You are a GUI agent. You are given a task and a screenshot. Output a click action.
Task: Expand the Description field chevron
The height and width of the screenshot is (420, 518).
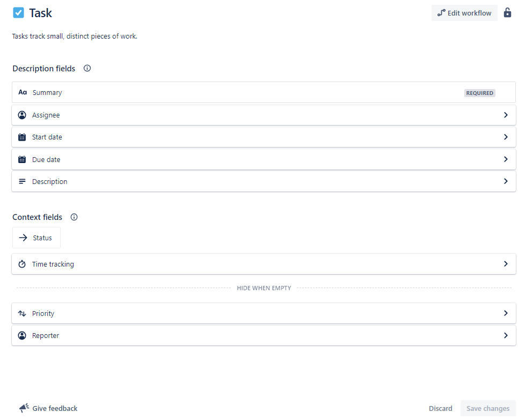pyautogui.click(x=506, y=181)
